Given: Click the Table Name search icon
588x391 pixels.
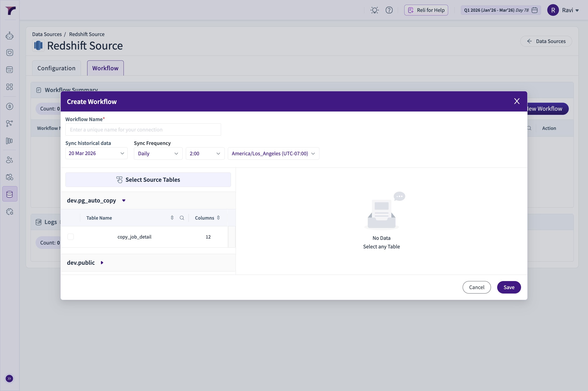Looking at the screenshot, I should tap(182, 218).
